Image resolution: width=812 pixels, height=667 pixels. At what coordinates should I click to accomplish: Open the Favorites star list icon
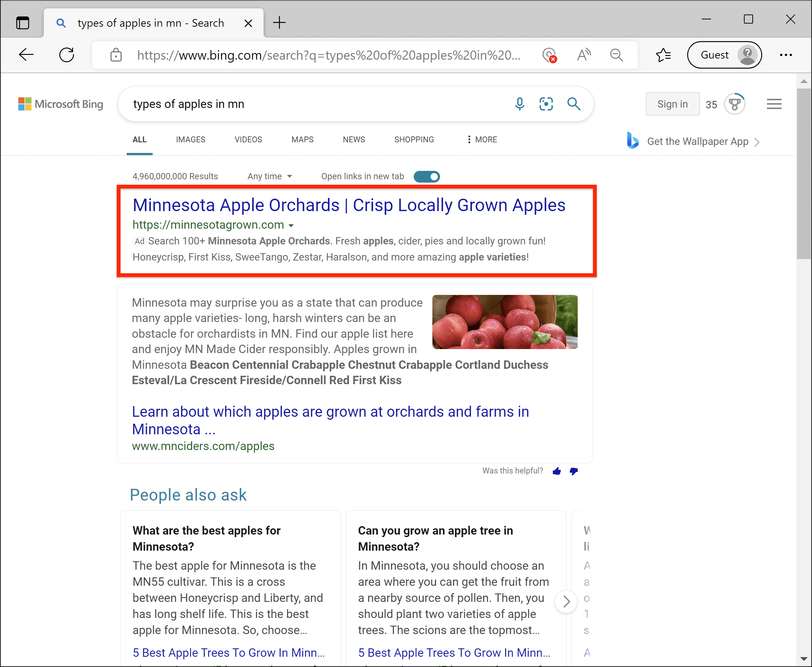coord(663,55)
